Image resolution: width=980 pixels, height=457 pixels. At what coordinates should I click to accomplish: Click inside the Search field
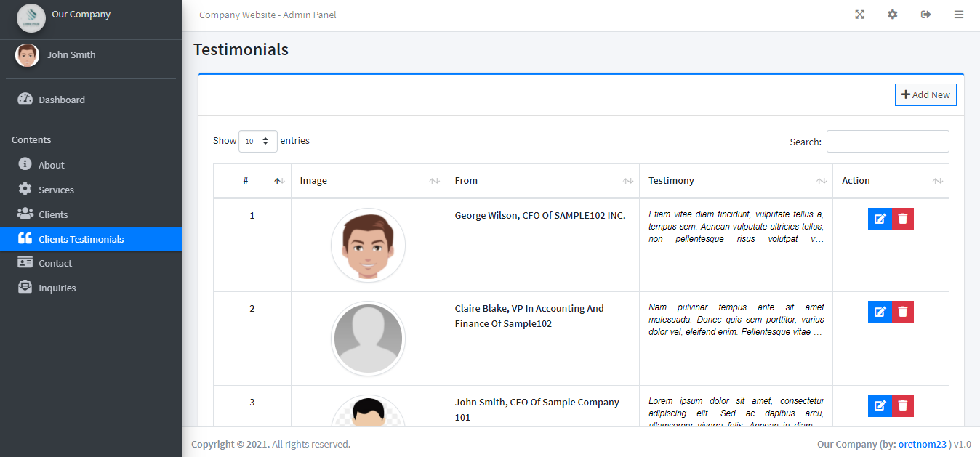(x=888, y=141)
